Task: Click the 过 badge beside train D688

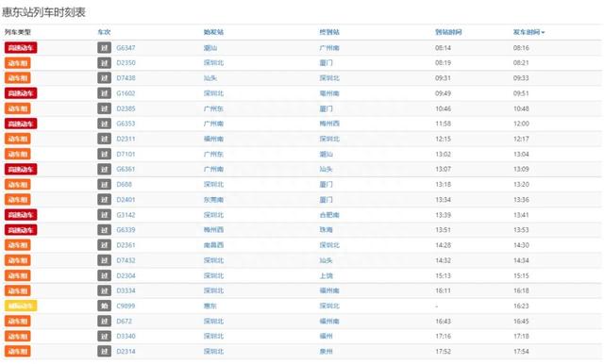Action: (x=104, y=184)
